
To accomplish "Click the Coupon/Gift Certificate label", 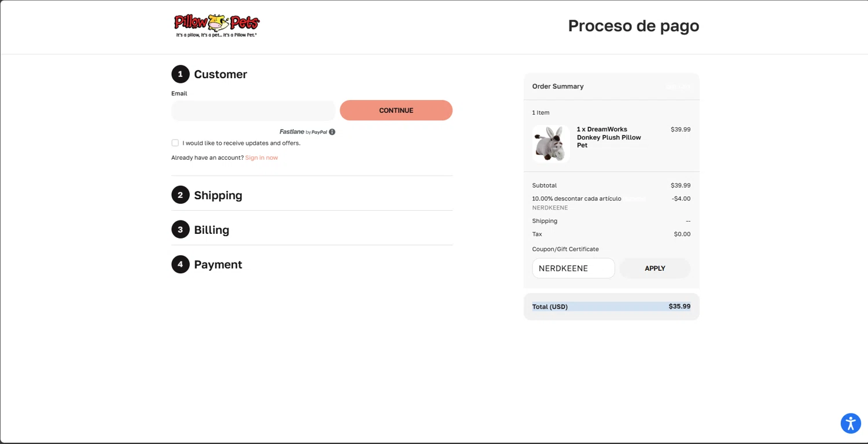I will (565, 249).
